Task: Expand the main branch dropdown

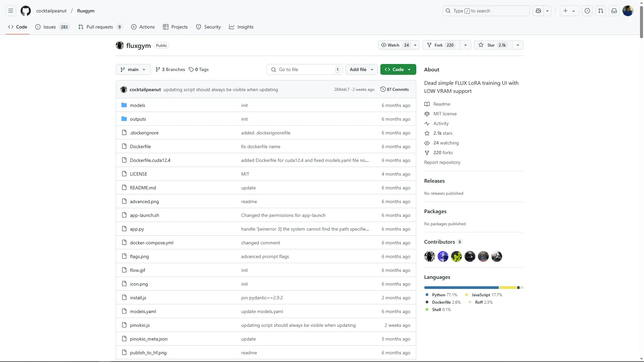Action: (133, 69)
